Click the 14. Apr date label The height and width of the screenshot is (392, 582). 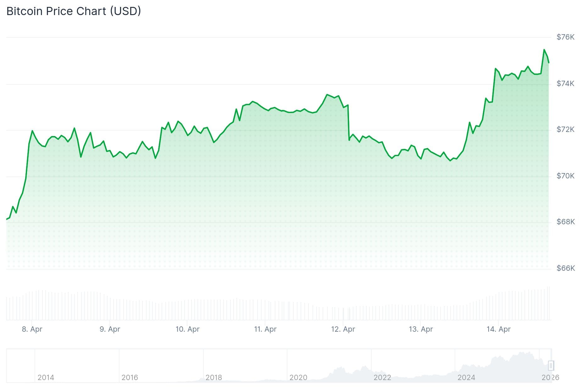coord(498,329)
